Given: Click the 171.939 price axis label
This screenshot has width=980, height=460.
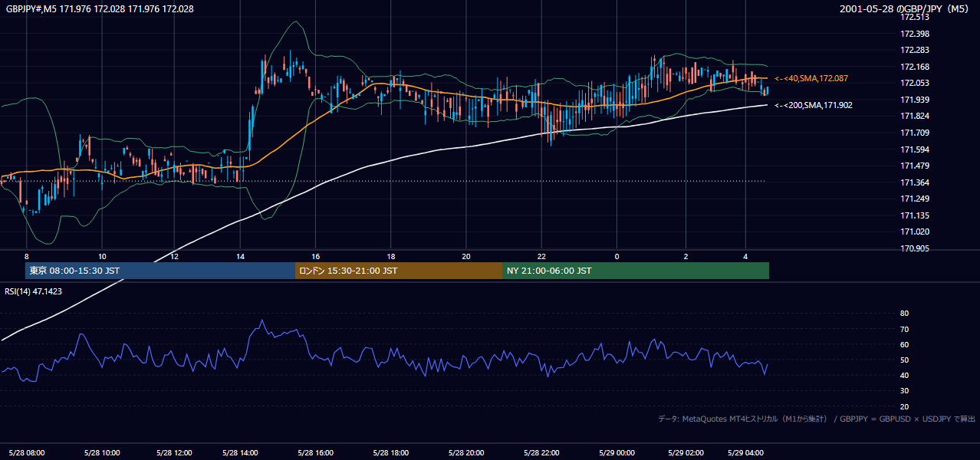Looking at the screenshot, I should (914, 100).
